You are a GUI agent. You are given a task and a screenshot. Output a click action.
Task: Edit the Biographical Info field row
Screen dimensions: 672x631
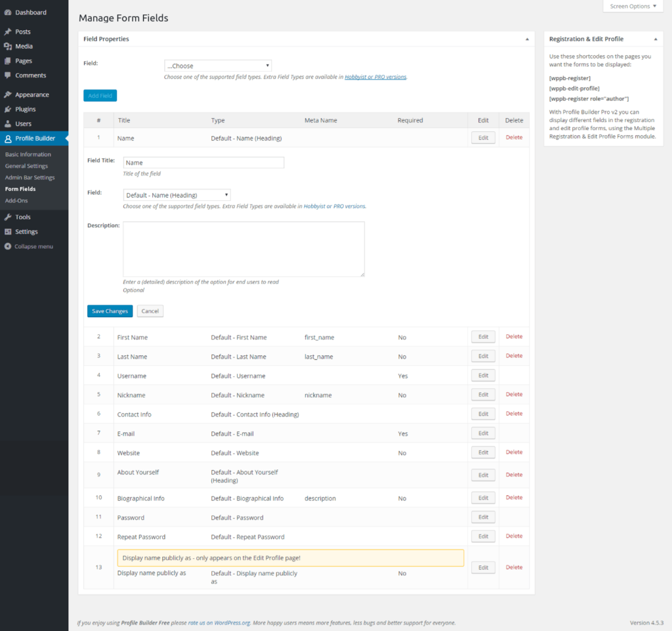click(x=483, y=498)
